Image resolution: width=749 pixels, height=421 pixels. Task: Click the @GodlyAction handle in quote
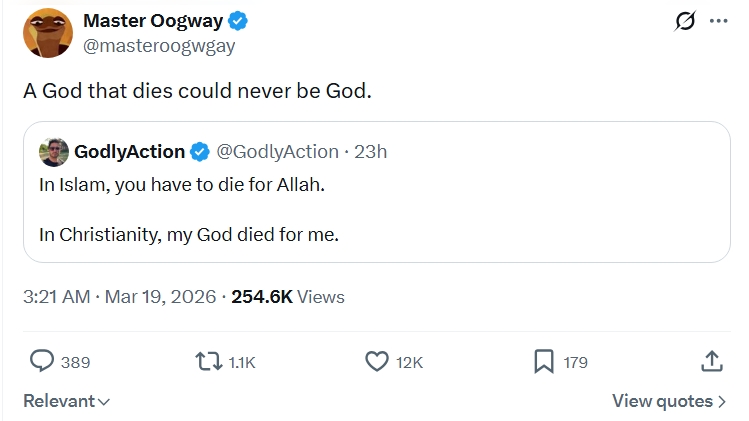277,152
